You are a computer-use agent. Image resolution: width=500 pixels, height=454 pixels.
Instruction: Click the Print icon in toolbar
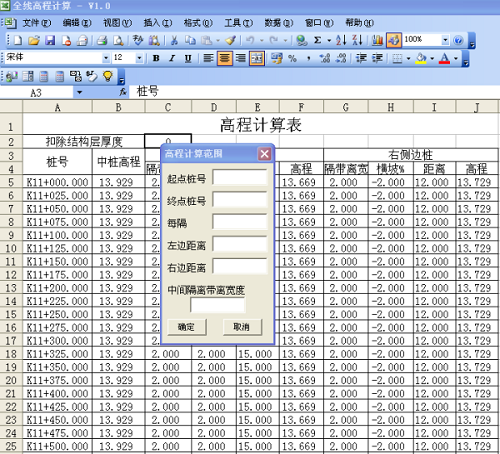click(x=102, y=41)
